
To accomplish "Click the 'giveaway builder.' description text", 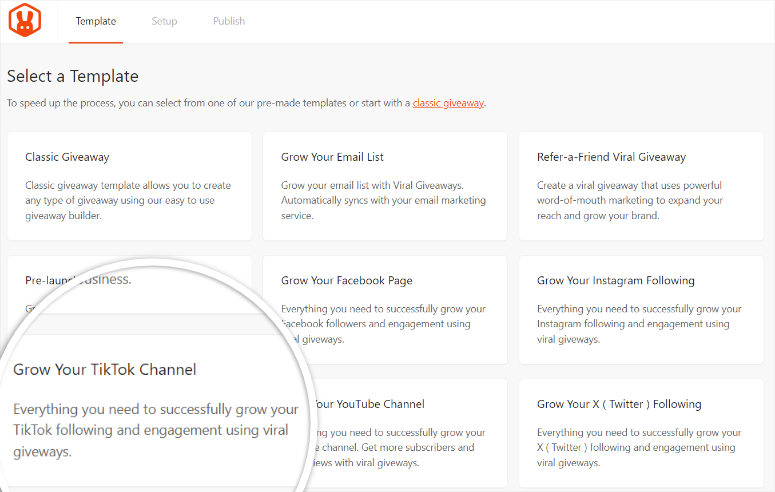I will [x=63, y=216].
